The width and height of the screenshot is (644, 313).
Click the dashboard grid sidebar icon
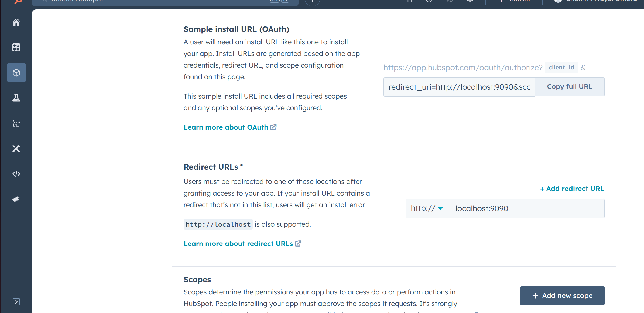(16, 48)
